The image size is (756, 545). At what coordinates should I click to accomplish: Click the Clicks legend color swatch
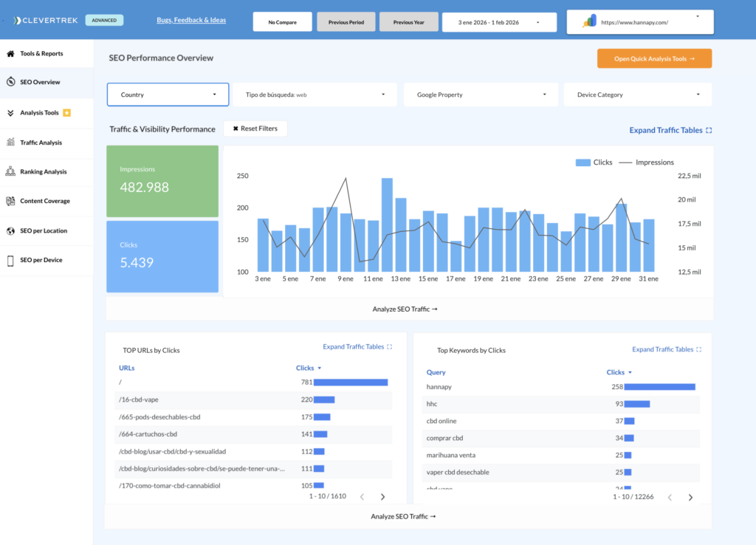583,162
